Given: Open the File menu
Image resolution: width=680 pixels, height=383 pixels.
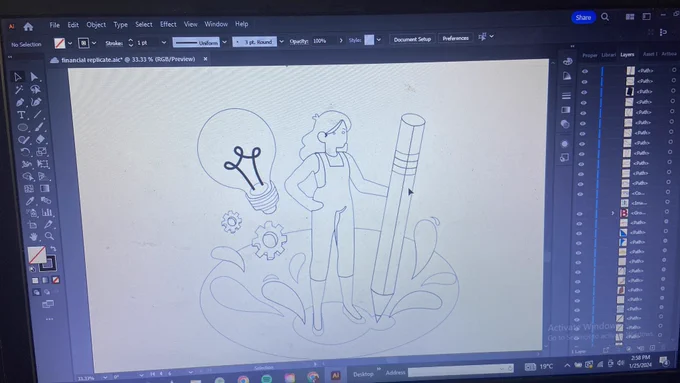Looking at the screenshot, I should (x=55, y=25).
